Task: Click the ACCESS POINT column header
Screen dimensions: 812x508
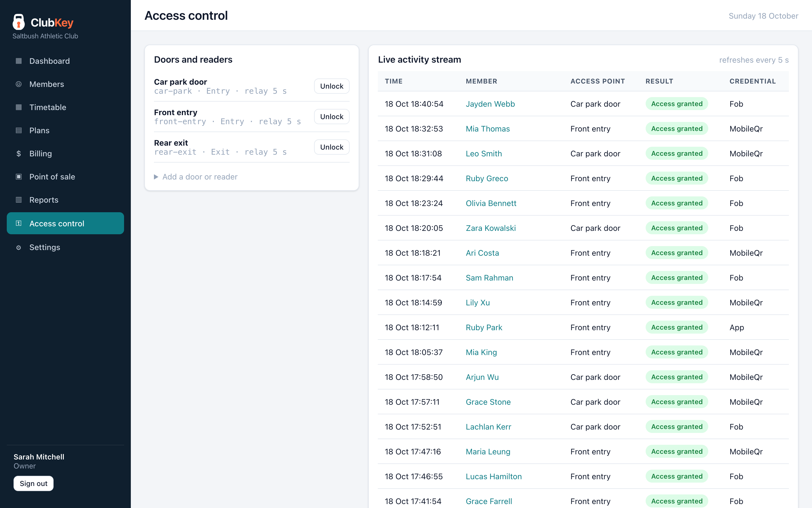Action: [598, 81]
